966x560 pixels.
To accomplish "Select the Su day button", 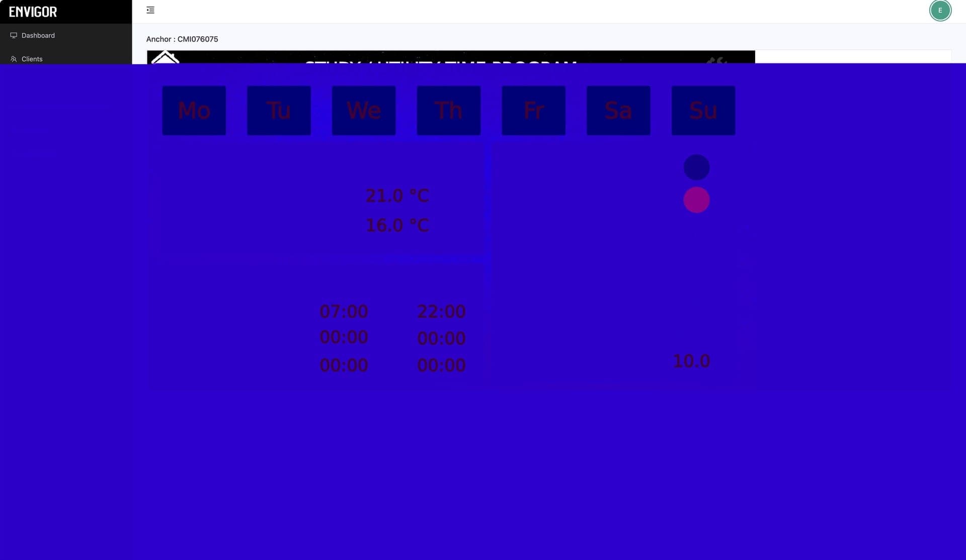I will 703,110.
